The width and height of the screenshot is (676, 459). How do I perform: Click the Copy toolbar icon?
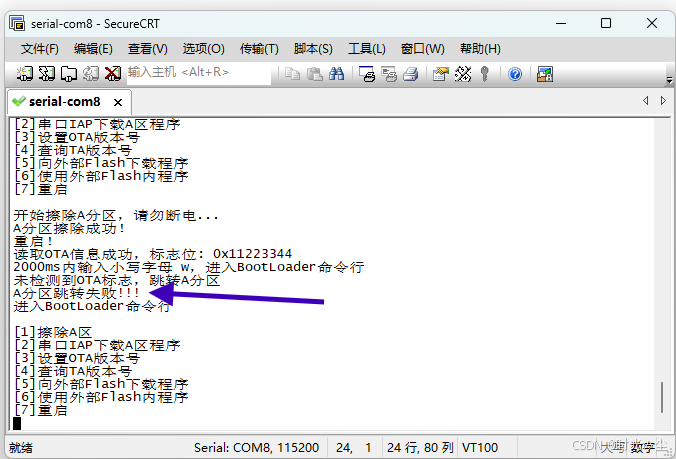point(293,74)
